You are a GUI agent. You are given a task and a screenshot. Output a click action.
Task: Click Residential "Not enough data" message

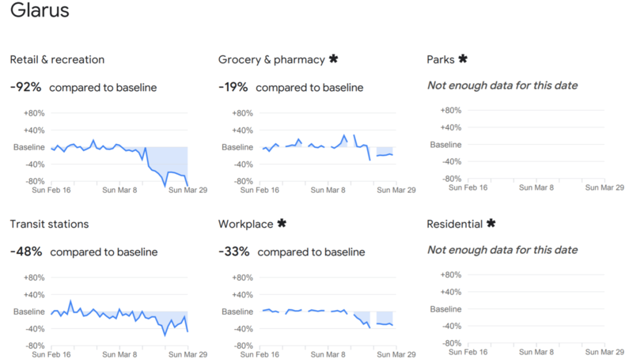tap(502, 250)
